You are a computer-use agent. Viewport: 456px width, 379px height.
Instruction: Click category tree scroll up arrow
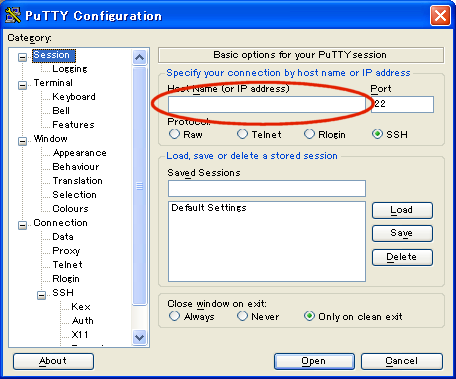[x=140, y=57]
